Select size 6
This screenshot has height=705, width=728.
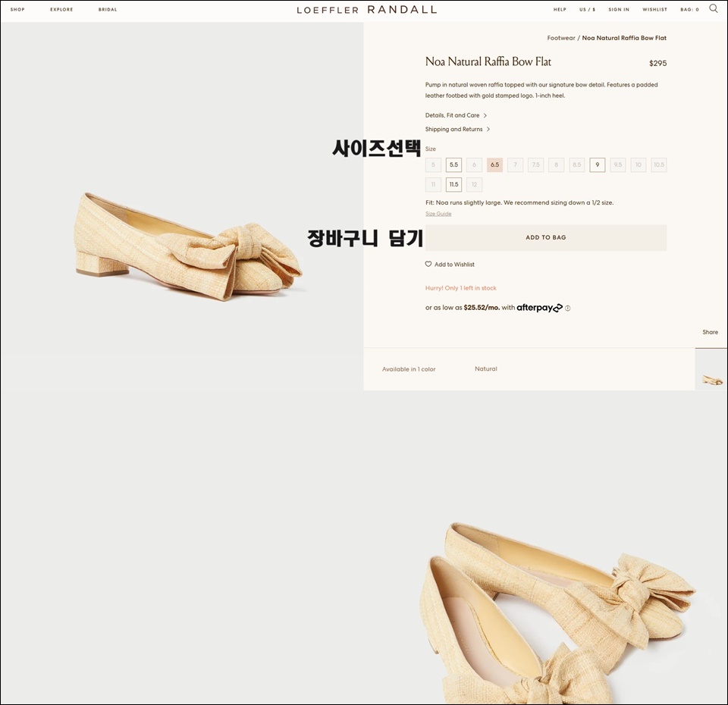(474, 164)
